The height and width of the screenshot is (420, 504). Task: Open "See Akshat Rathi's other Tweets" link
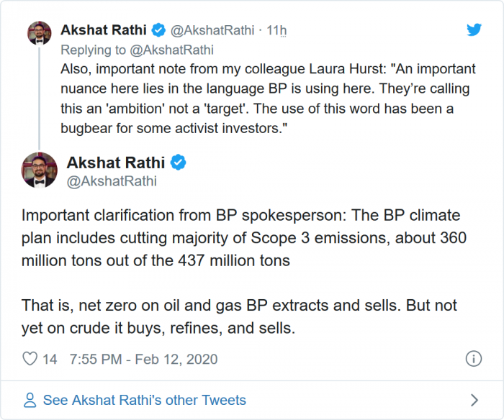tap(144, 400)
